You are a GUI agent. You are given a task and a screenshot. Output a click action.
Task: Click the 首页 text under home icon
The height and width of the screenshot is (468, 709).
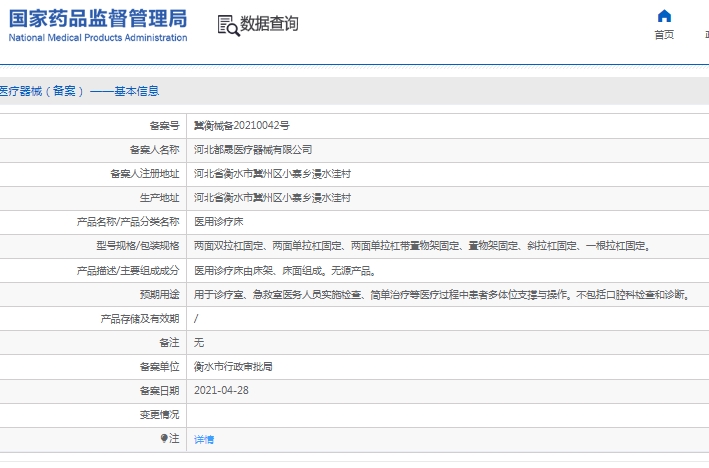coord(664,35)
